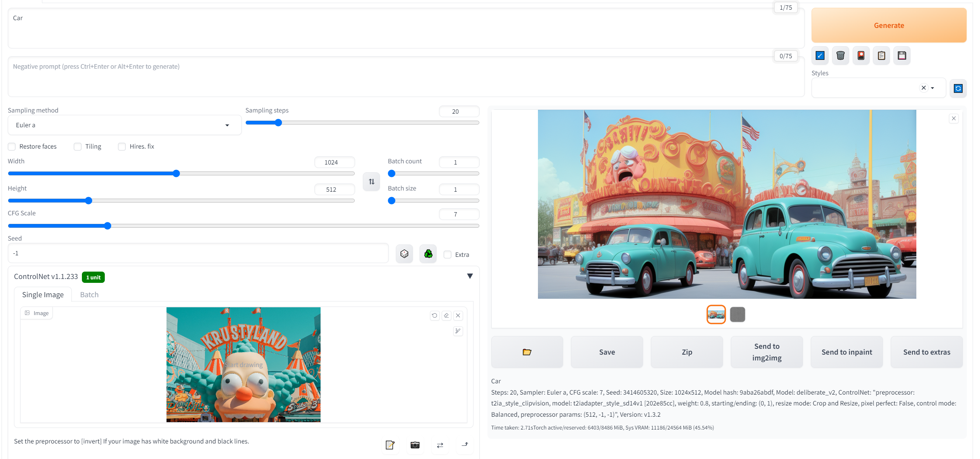Click the large generated car image
Screen dimensions: 980x459
pyautogui.click(x=727, y=204)
